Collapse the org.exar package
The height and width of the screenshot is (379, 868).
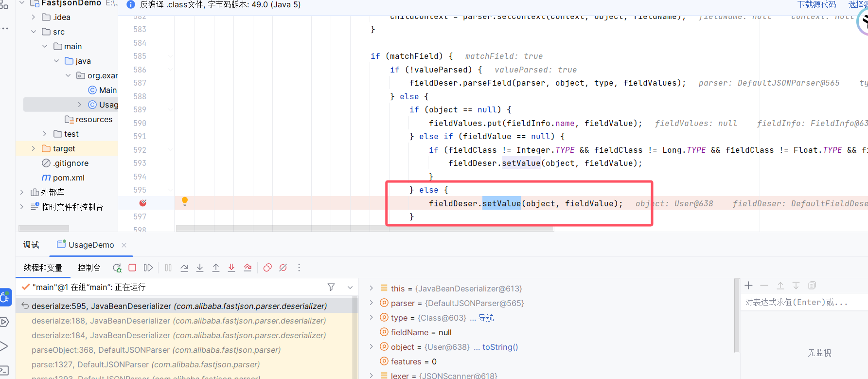tap(68, 75)
